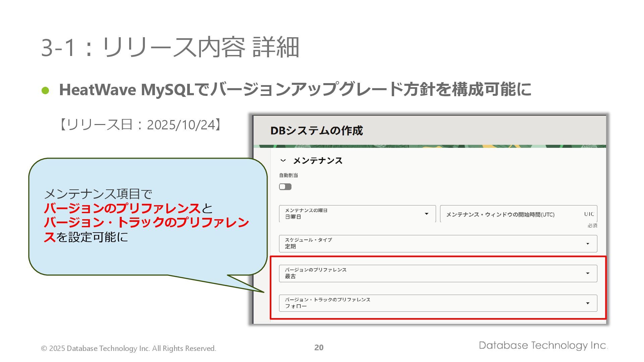644x362 pixels.
Task: Click the arrow on 日曜日 selector
Action: [426, 214]
